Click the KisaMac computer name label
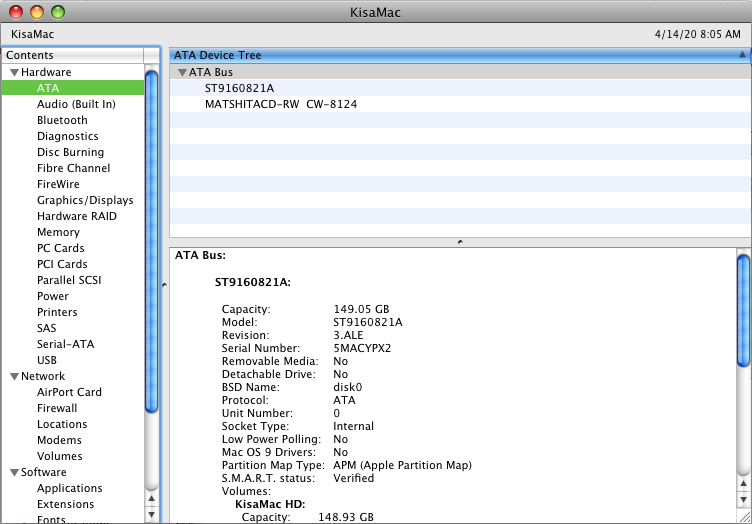752x524 pixels. (33, 34)
